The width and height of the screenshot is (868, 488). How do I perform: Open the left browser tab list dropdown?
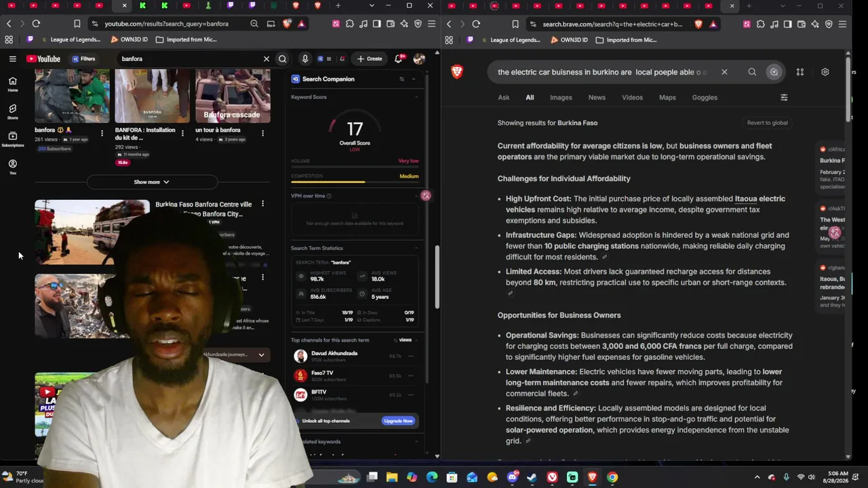(x=371, y=6)
